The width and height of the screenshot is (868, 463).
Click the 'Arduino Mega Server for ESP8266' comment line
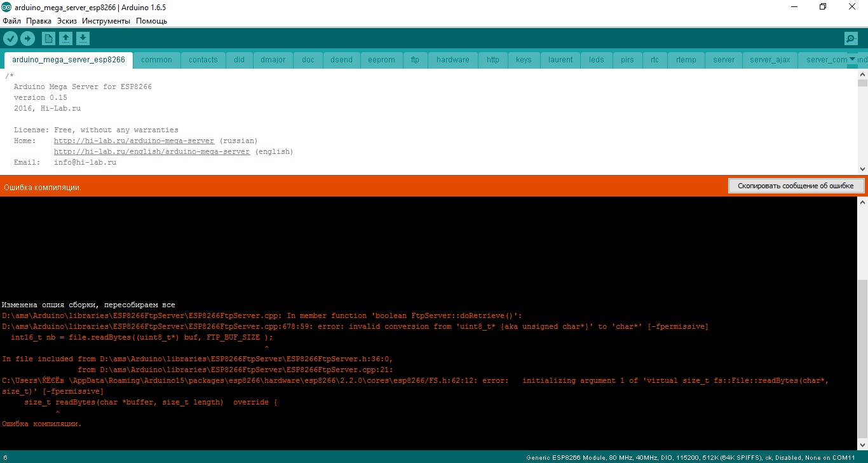pyautogui.click(x=83, y=86)
